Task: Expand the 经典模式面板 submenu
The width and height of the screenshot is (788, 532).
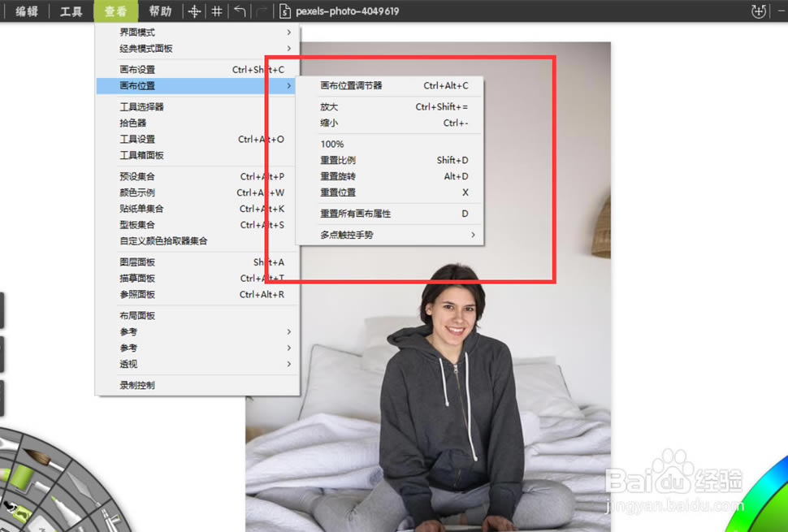Action: click(x=197, y=48)
